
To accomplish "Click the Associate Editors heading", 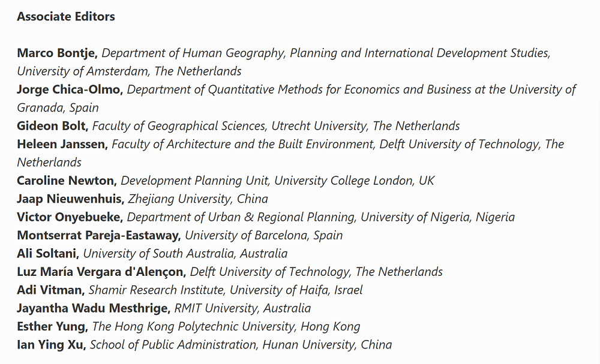I will (66, 17).
